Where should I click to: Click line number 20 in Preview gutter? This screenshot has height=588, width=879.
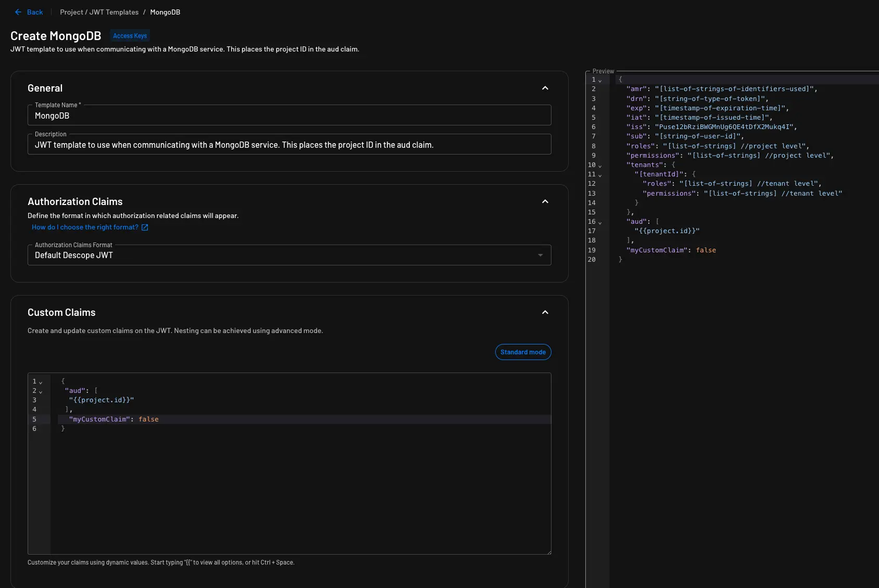(x=592, y=260)
